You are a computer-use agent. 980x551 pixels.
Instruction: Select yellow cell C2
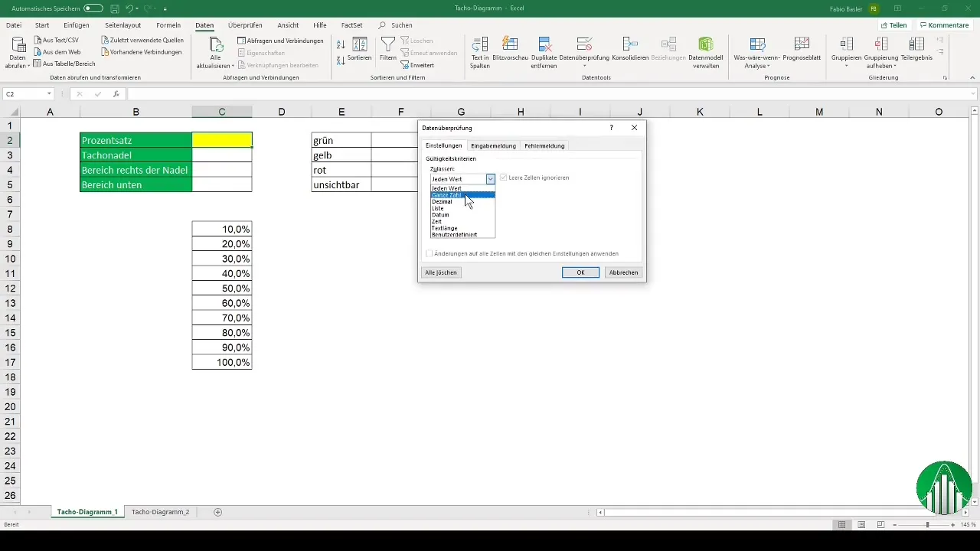click(222, 140)
